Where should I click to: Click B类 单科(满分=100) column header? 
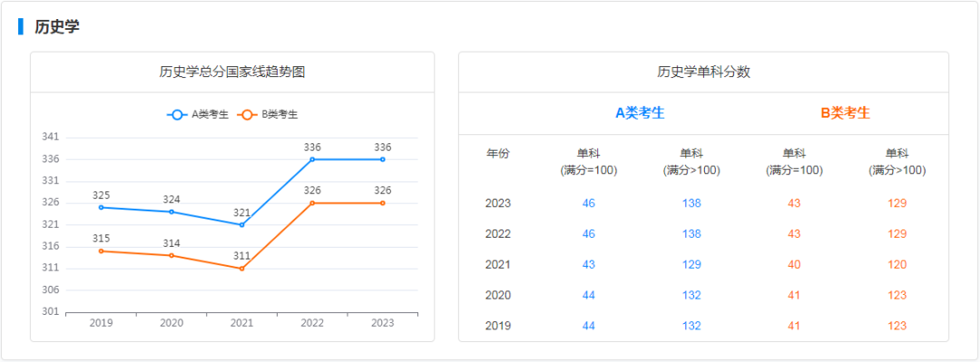click(x=794, y=161)
